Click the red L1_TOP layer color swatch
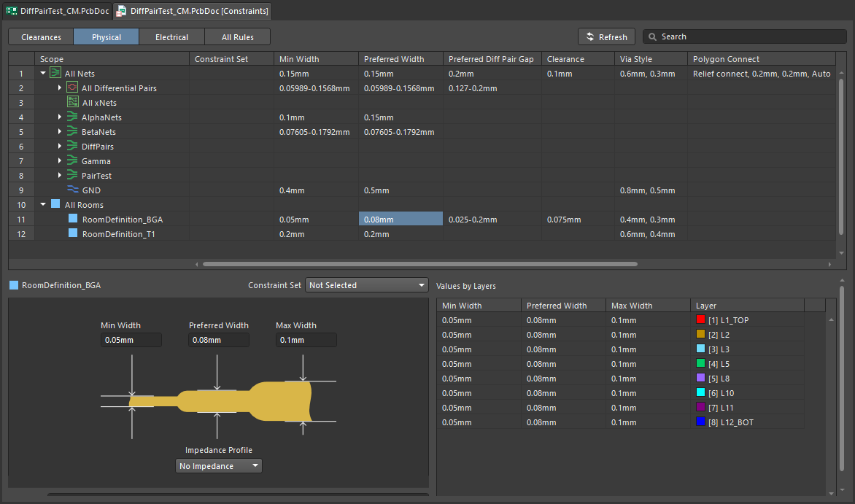The width and height of the screenshot is (855, 504). 701,320
